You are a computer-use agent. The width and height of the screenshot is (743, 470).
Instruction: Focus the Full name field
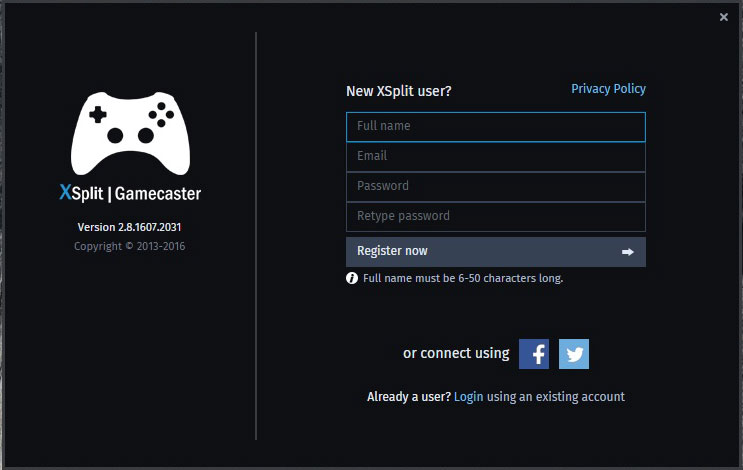click(496, 127)
